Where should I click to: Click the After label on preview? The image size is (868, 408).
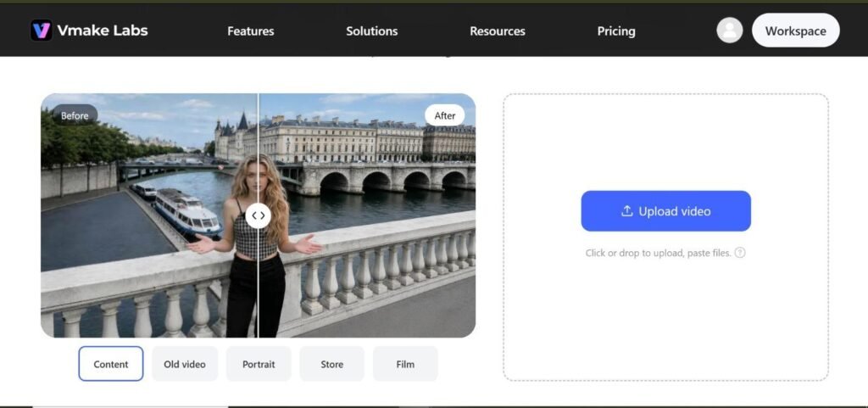point(444,115)
